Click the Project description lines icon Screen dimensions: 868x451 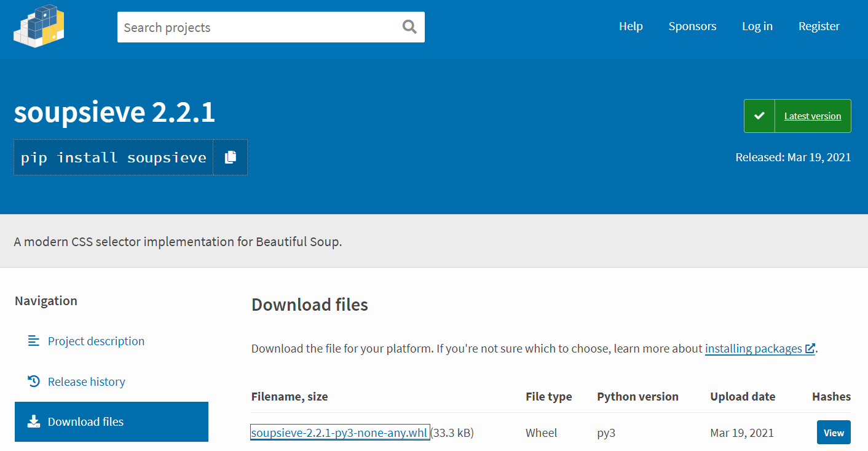(x=33, y=340)
